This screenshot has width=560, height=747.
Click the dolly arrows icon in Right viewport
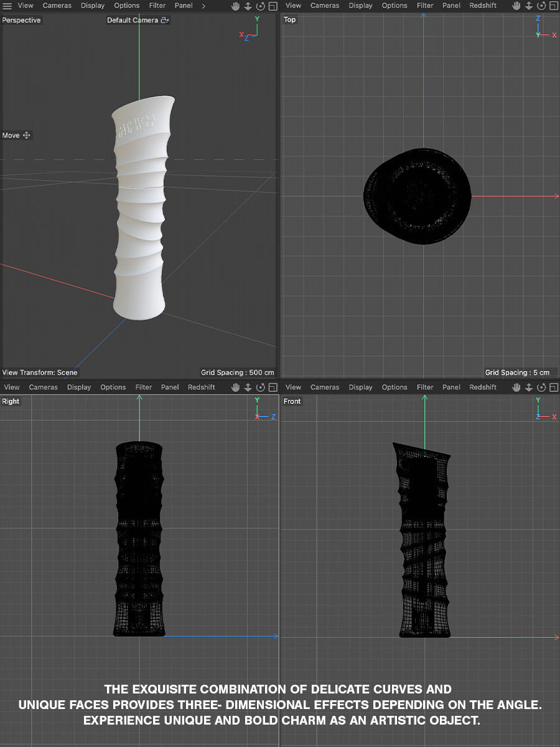(248, 387)
